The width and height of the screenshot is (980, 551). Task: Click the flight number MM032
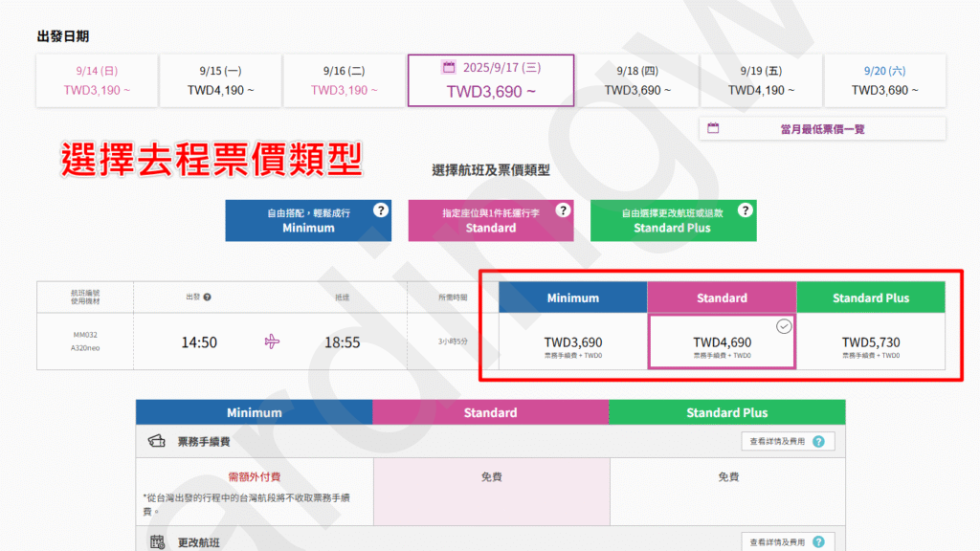tap(85, 335)
